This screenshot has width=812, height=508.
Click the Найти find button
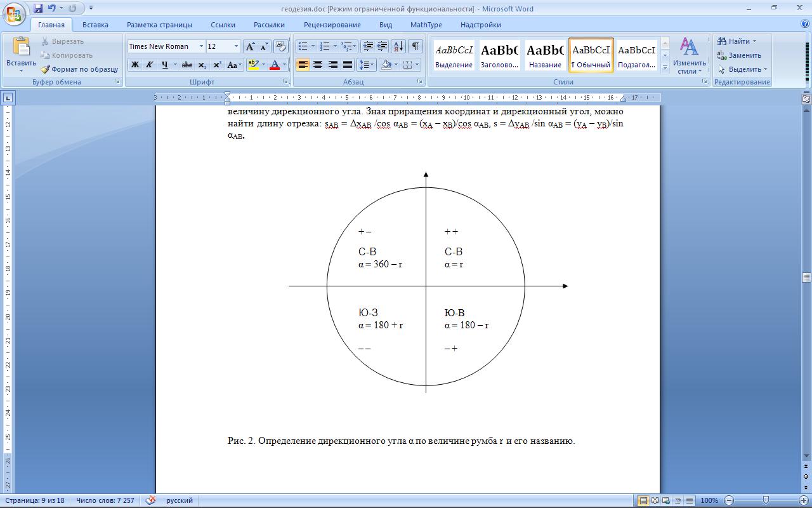point(737,41)
